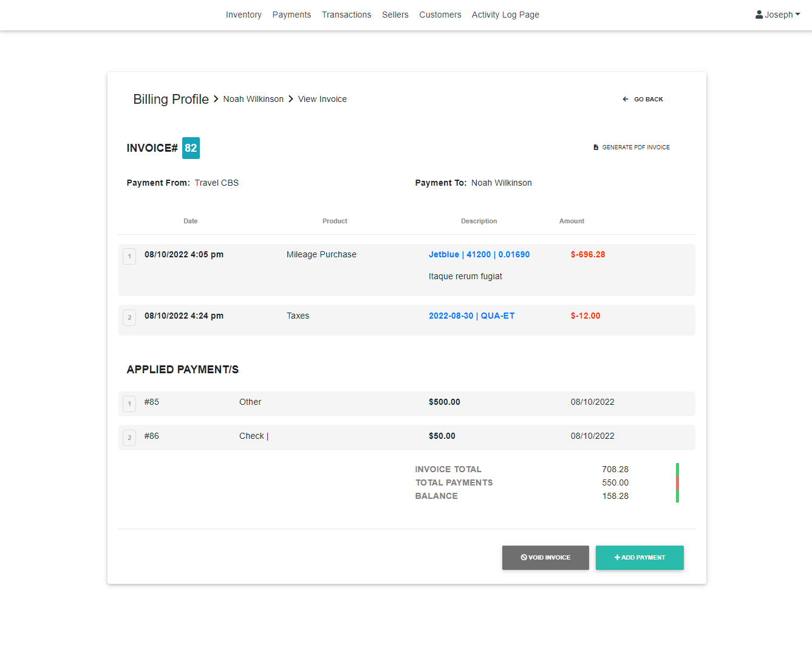Screen dimensions: 812x650
Task: Click the Noah Wilkinson breadcrumb
Action: click(x=253, y=100)
